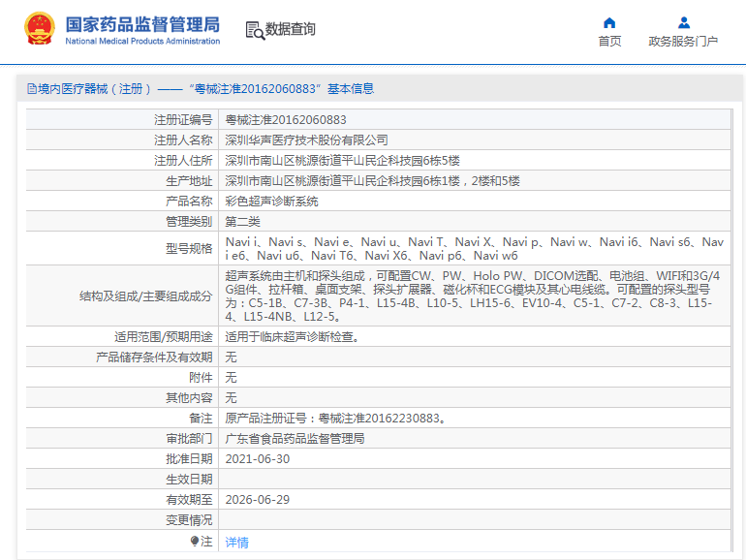Select the page title 粤械注准20162060883 基本信息
This screenshot has height=560, width=746.
click(282, 89)
